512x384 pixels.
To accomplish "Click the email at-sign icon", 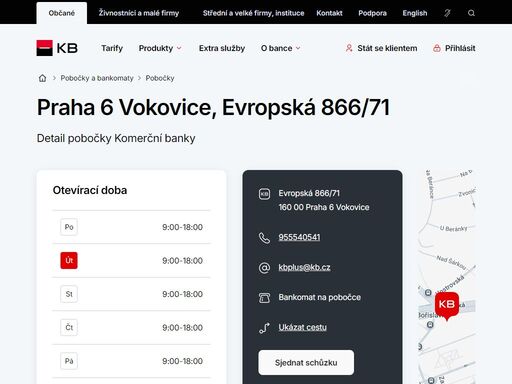I will point(264,267).
